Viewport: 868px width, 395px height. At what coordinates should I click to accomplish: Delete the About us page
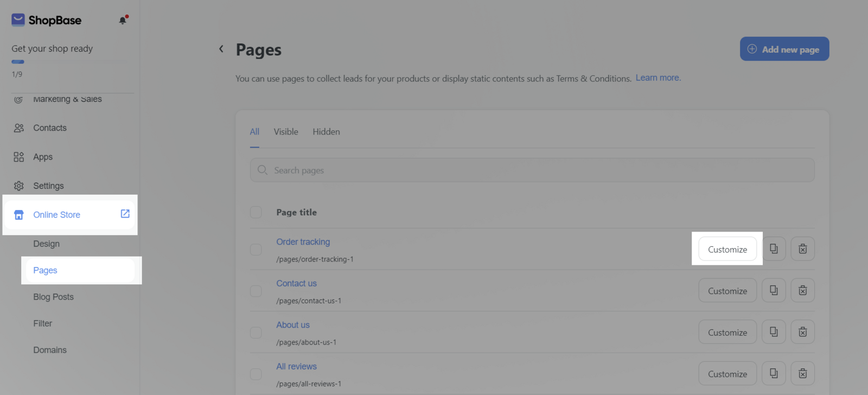coord(802,332)
